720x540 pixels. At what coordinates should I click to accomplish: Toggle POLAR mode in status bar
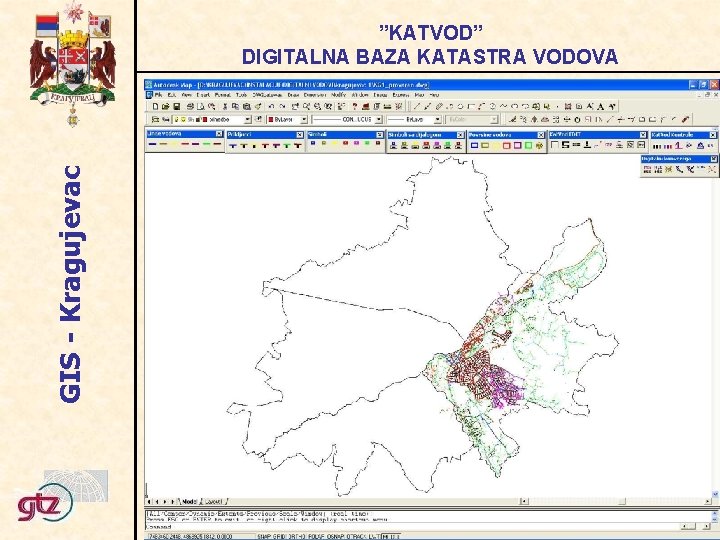[x=316, y=536]
